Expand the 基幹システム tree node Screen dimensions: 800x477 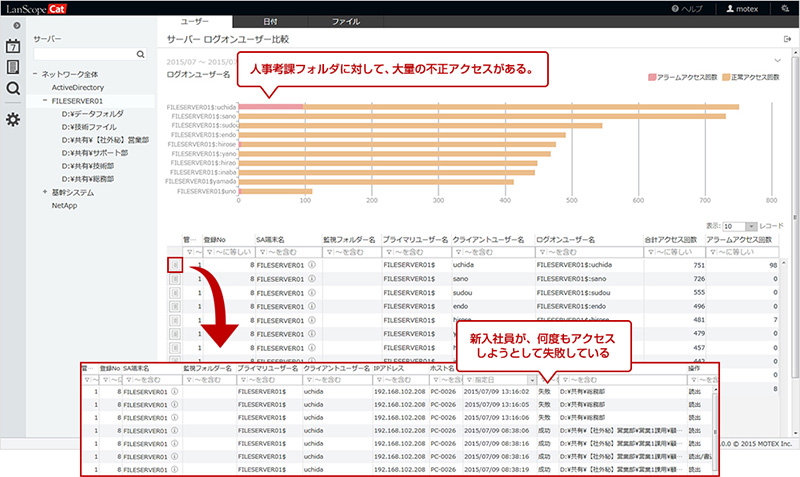[45, 192]
